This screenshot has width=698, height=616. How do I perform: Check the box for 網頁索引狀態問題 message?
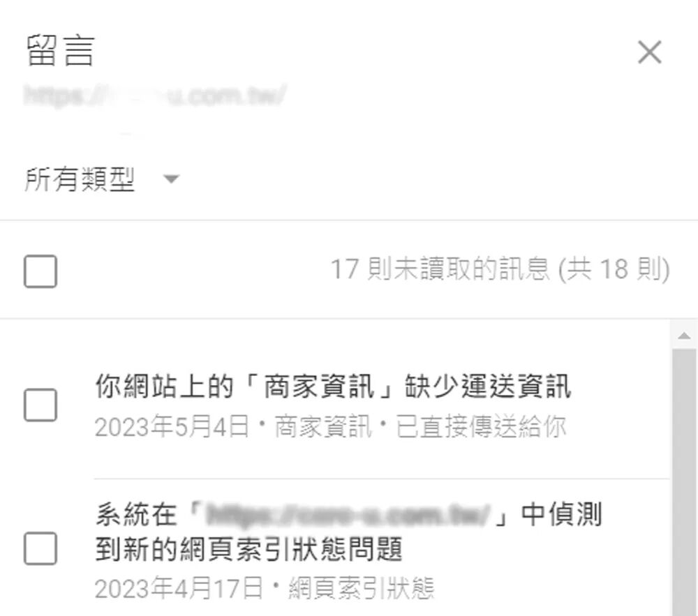click(40, 548)
